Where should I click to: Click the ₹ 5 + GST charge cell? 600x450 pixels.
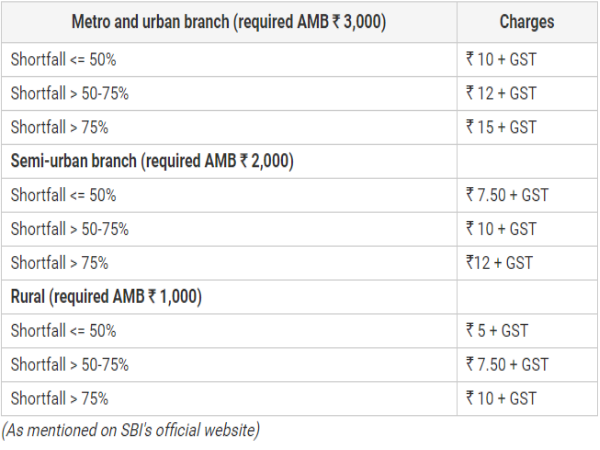tap(497, 331)
